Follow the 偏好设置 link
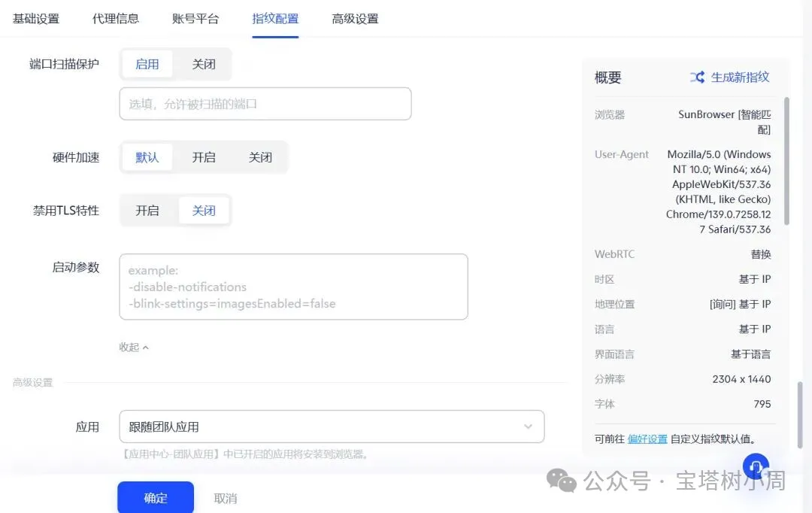The width and height of the screenshot is (812, 513). point(647,439)
